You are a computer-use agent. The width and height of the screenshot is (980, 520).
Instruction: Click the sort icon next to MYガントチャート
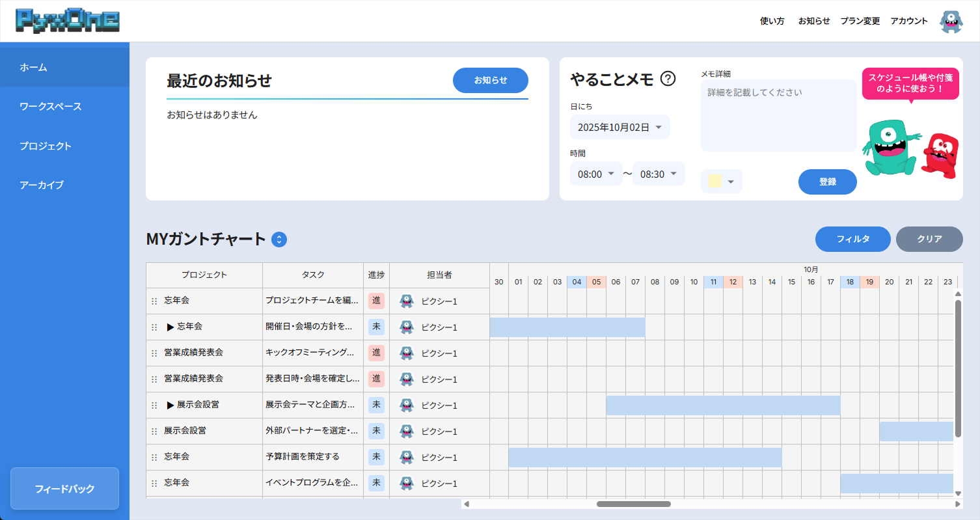279,239
